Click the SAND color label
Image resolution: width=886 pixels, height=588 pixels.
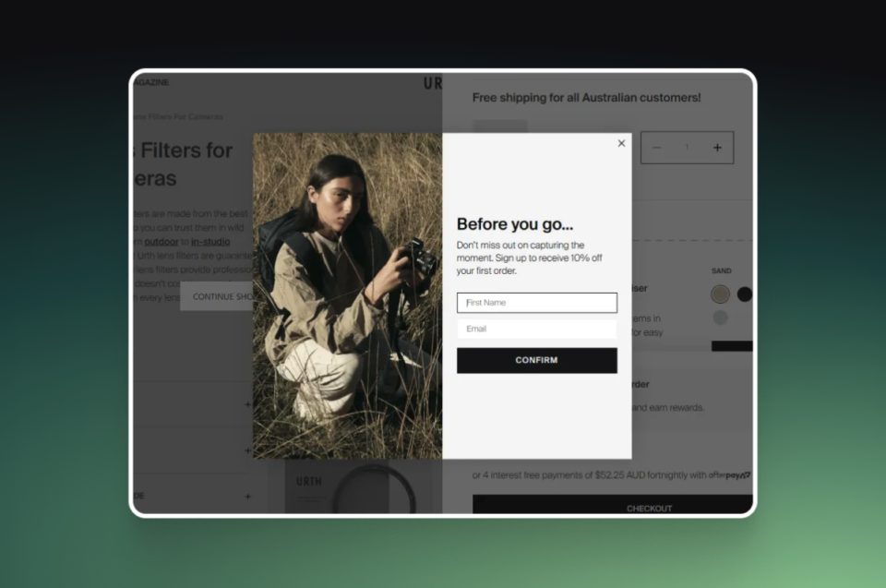coord(721,270)
